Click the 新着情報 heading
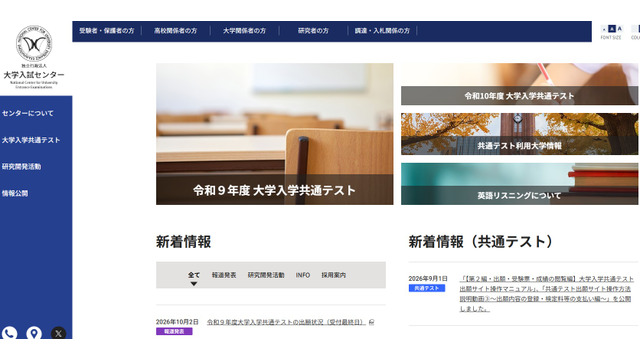Screen dimensions: 640x360 click(183, 242)
